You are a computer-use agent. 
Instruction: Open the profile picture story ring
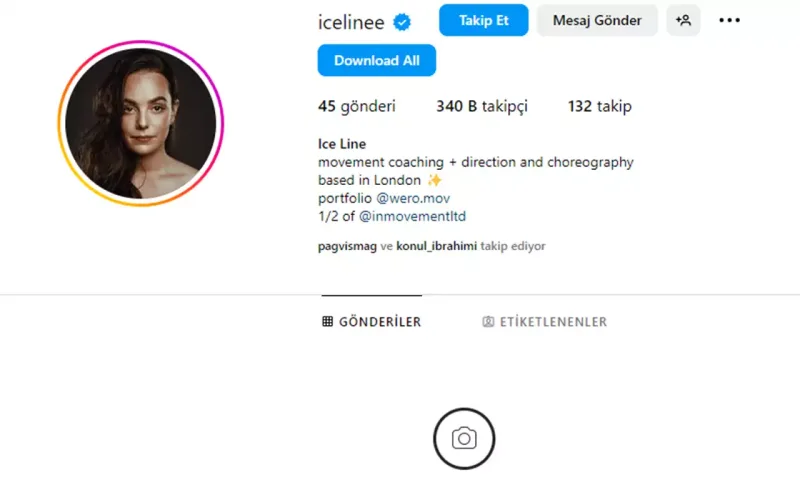(141, 123)
